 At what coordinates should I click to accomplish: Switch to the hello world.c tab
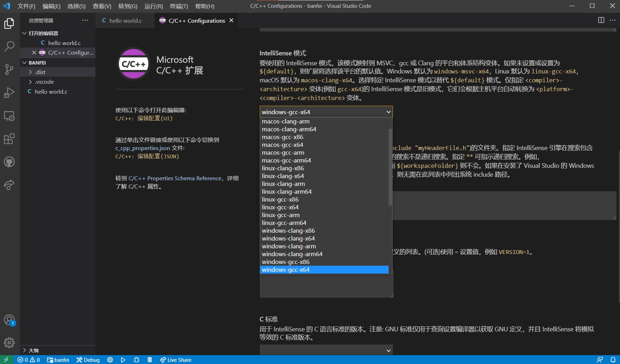[x=125, y=21]
